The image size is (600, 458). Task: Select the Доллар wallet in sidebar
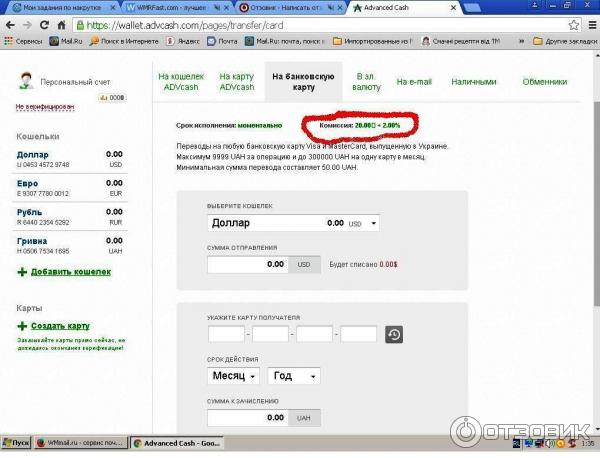click(x=70, y=159)
